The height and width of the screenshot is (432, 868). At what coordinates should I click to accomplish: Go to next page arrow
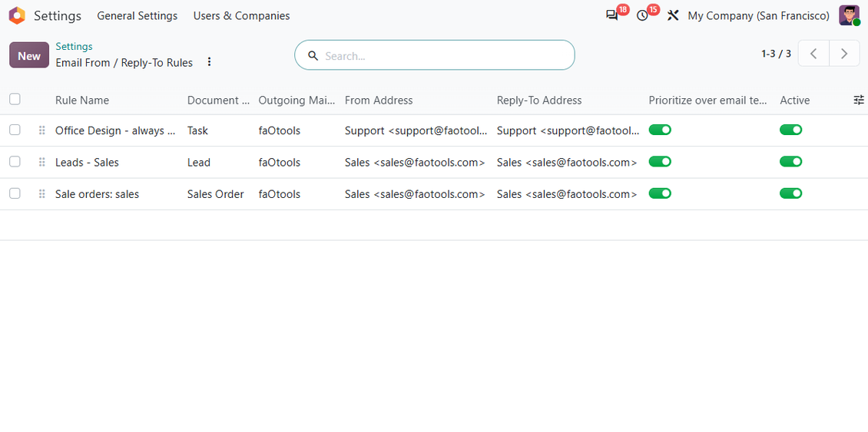(x=844, y=54)
